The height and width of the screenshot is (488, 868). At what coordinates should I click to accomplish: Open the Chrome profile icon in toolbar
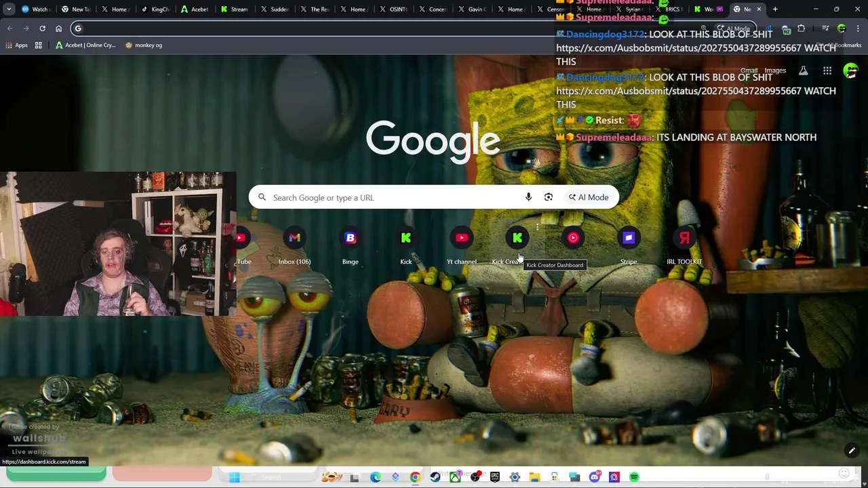click(842, 28)
